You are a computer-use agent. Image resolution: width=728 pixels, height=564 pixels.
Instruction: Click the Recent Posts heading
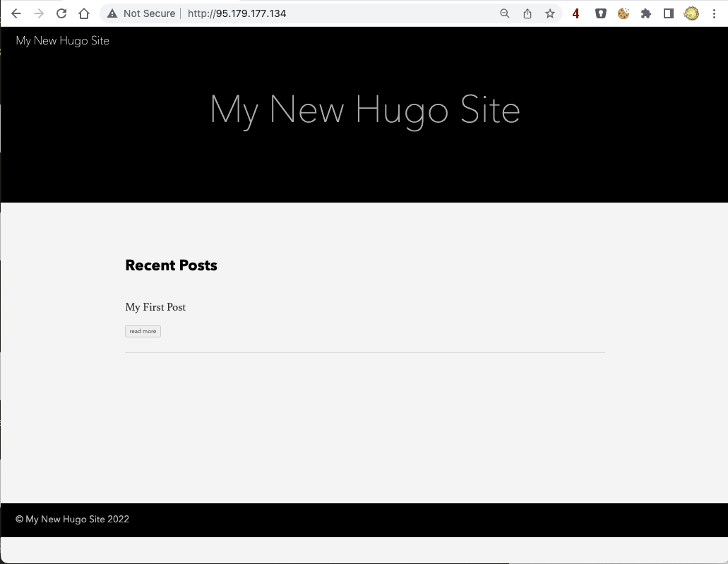[x=172, y=265]
